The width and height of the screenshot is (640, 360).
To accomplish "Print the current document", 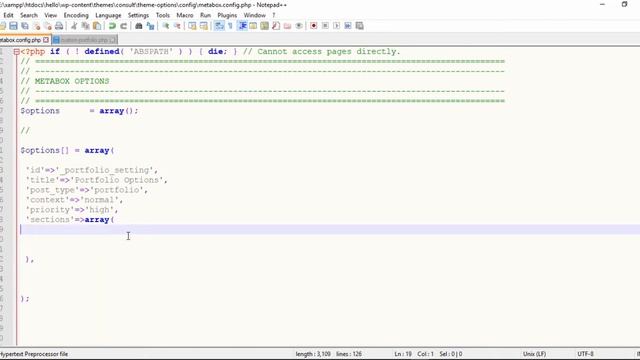I will (59, 26).
